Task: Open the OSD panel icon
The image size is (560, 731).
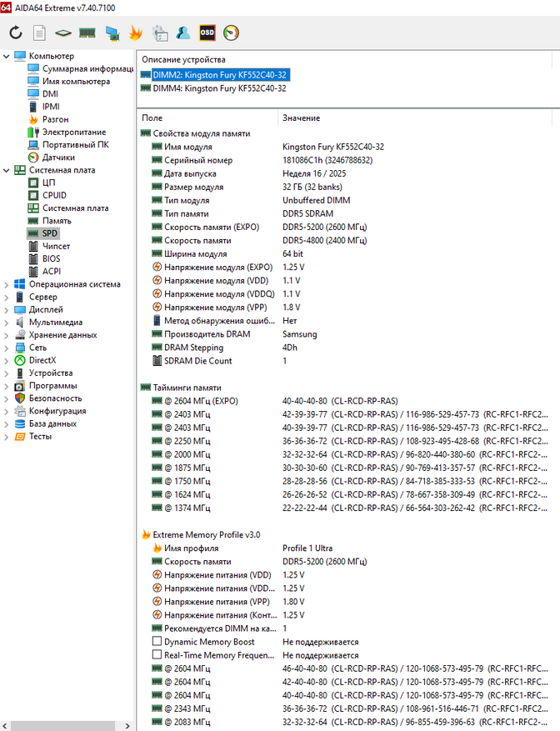Action: point(207,33)
